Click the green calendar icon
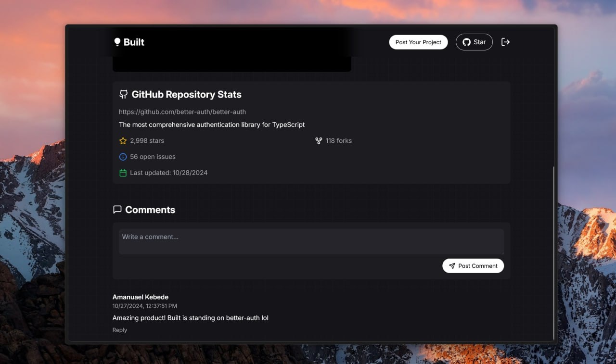This screenshot has height=364, width=616. pos(123,173)
